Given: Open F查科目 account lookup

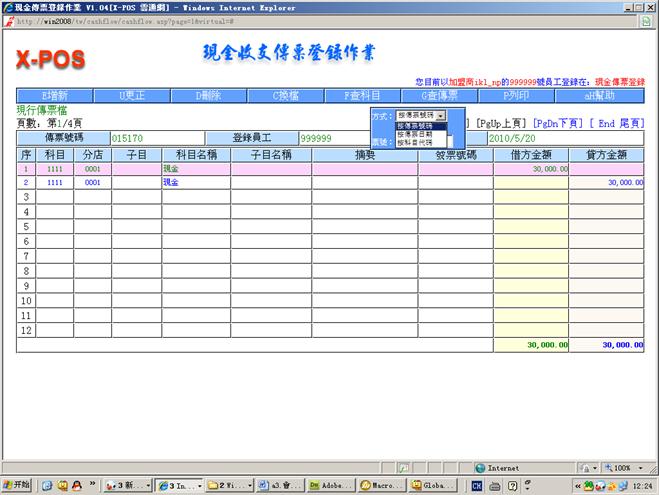Looking at the screenshot, I should [x=362, y=96].
